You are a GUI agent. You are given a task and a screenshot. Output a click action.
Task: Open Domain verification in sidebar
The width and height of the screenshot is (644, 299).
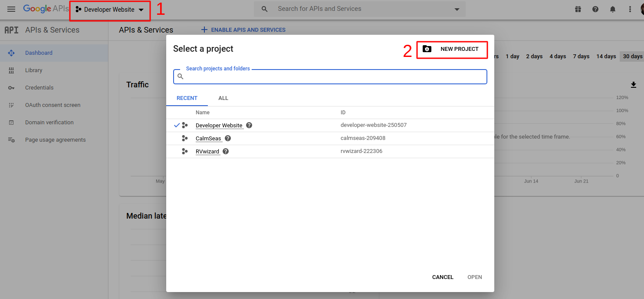(x=49, y=123)
